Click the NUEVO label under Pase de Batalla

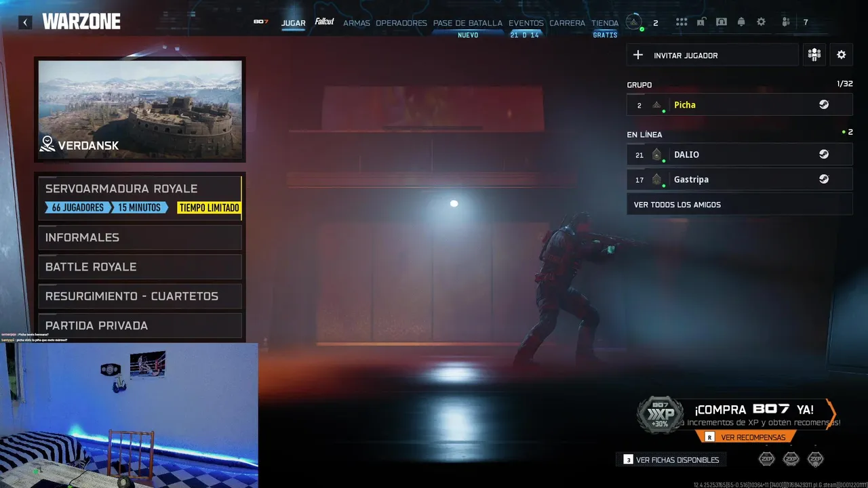[468, 35]
